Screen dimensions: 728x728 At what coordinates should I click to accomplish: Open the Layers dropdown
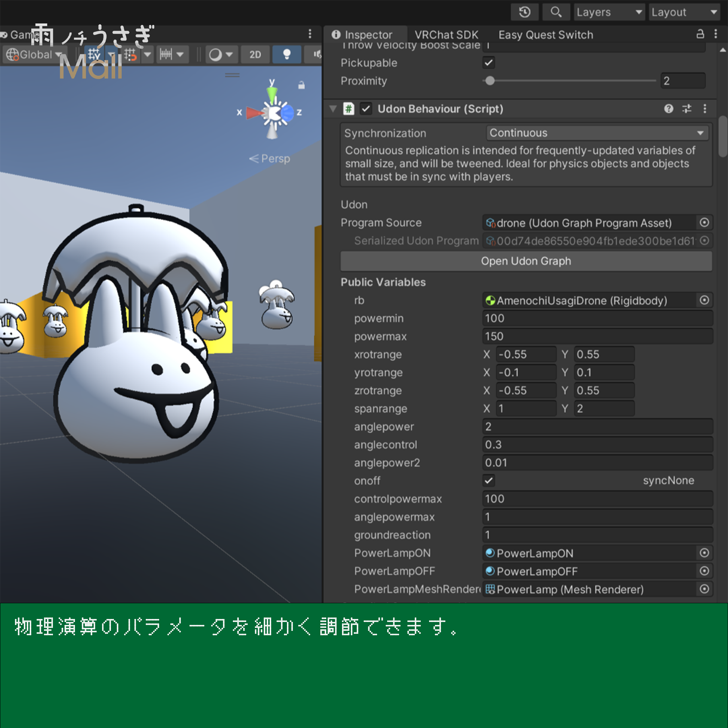coord(609,12)
